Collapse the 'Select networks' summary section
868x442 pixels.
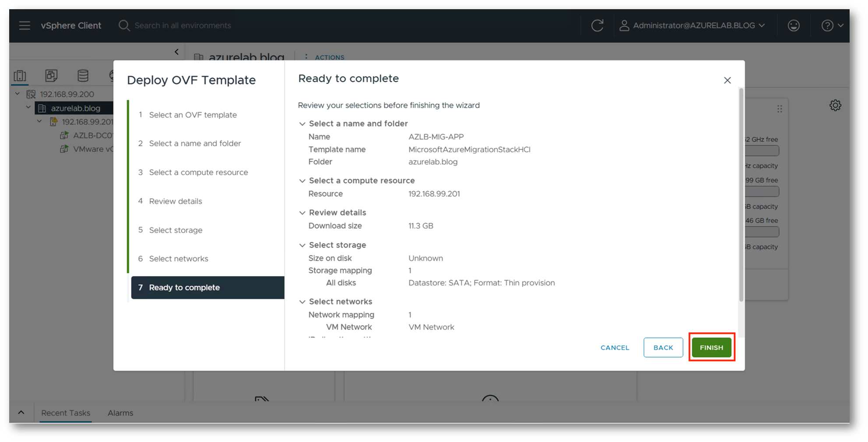[x=302, y=302]
